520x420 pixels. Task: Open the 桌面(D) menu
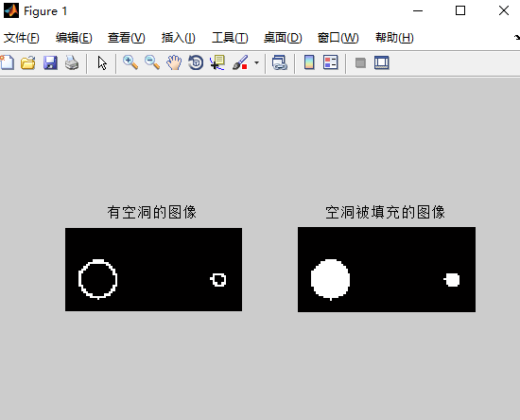click(283, 38)
